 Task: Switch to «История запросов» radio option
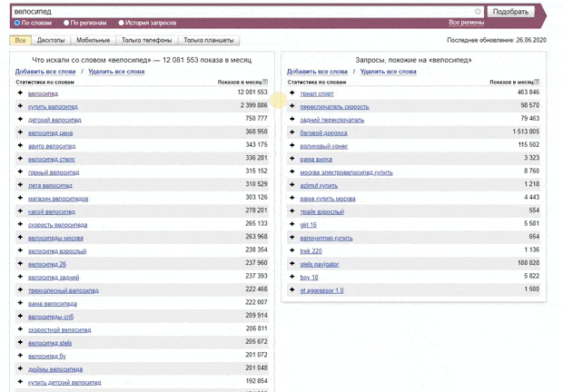tap(122, 23)
